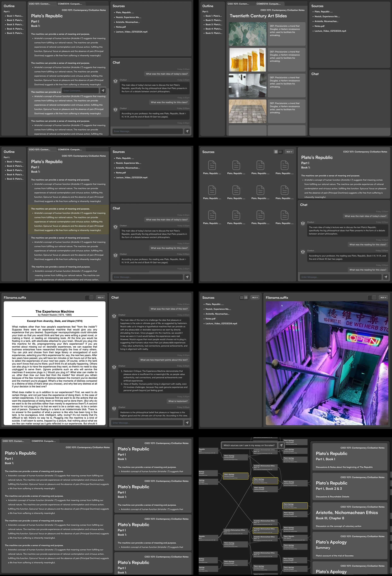Image resolution: width=392 pixels, height=576 pixels.
Task: Open MLA dropdown in Sources list beside neon photo
Action: pos(255,297)
